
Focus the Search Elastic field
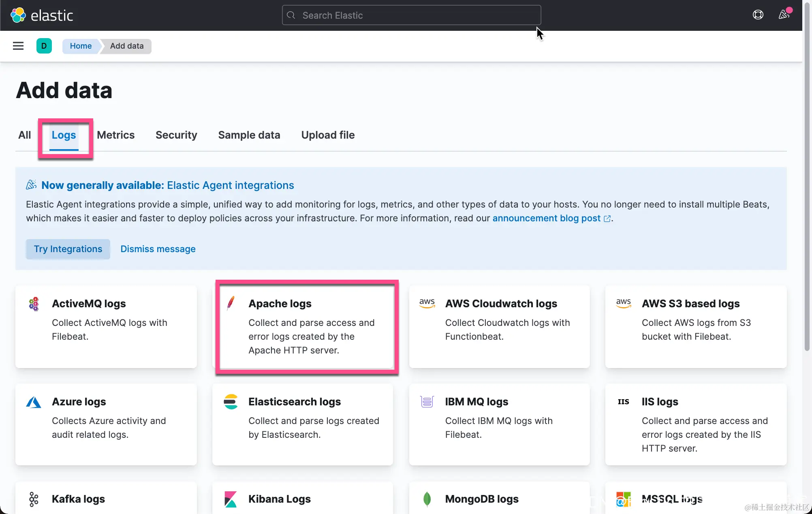tap(411, 15)
